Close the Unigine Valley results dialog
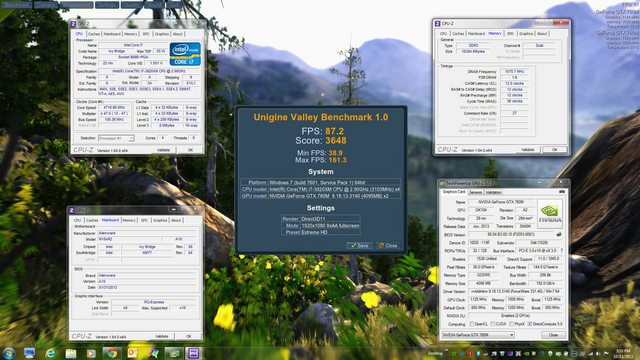 pos(387,245)
